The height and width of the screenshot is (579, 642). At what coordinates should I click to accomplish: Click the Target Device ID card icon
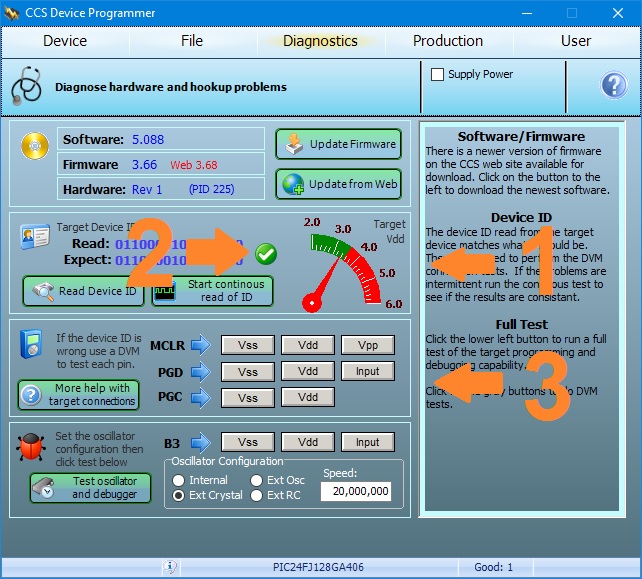tap(35, 236)
